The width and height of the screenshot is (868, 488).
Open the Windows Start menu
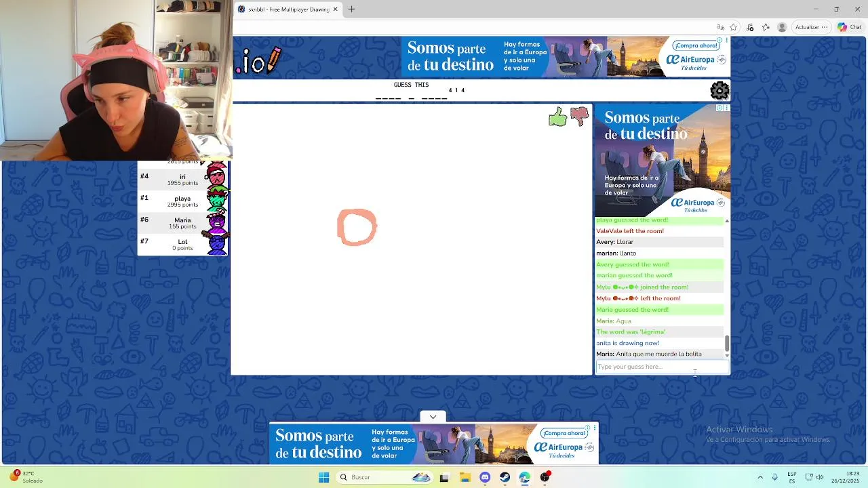pos(323,477)
